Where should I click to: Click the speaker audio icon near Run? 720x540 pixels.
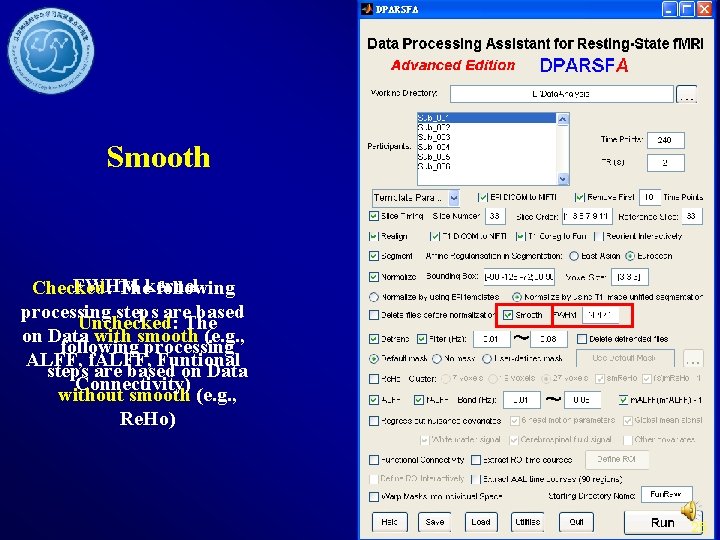(690, 511)
